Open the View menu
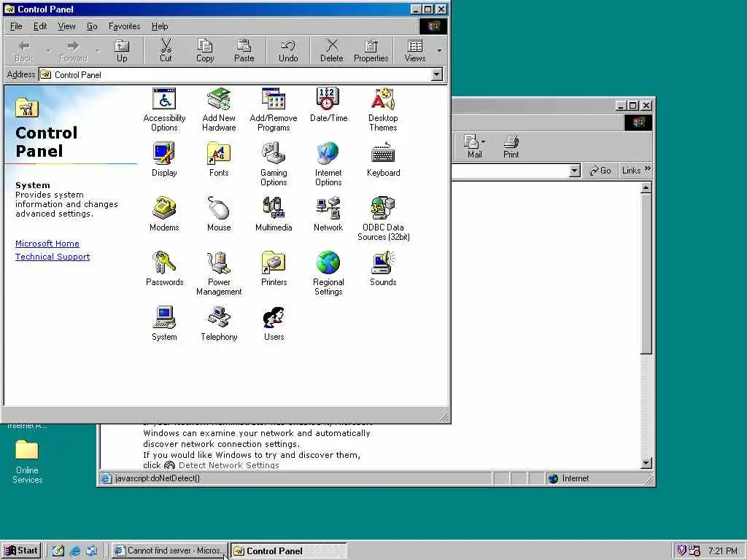This screenshot has width=747, height=560. (66, 26)
